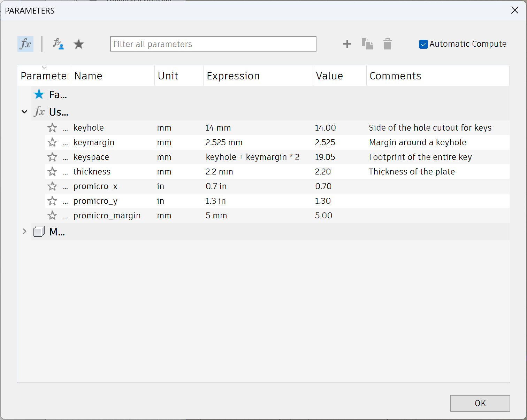Click the copy parameter icon
The width and height of the screenshot is (527, 420).
(x=367, y=44)
